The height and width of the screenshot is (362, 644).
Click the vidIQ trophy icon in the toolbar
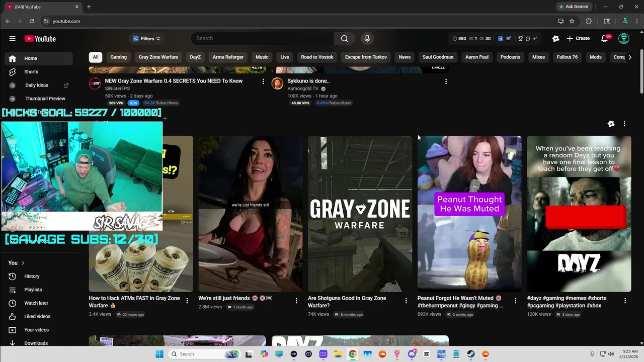(521, 39)
